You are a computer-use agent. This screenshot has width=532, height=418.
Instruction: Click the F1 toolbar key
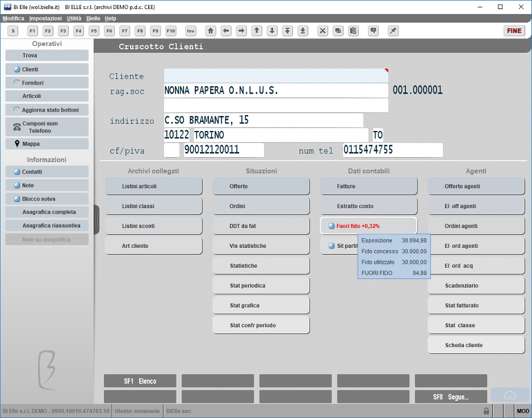coord(32,31)
